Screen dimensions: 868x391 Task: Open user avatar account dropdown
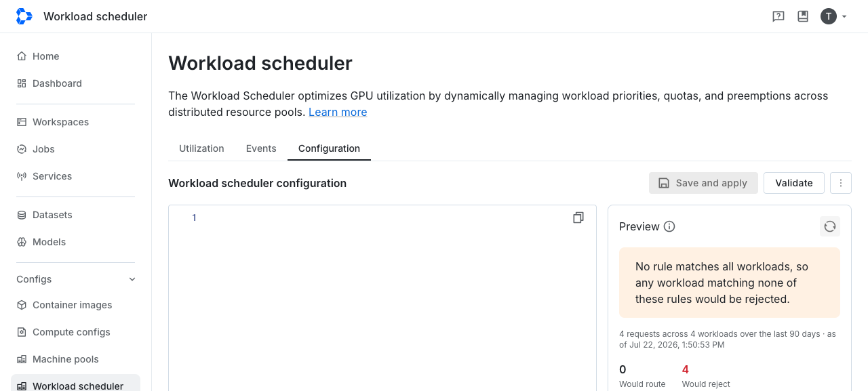[834, 16]
